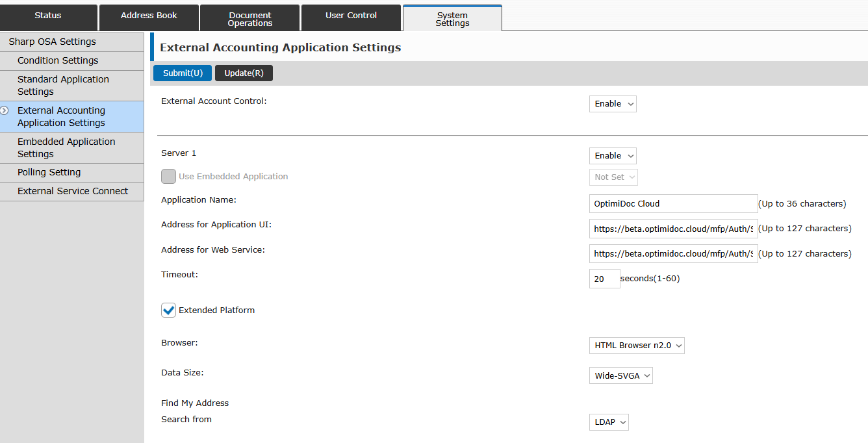Select Polling Setting in the sidebar

49,172
